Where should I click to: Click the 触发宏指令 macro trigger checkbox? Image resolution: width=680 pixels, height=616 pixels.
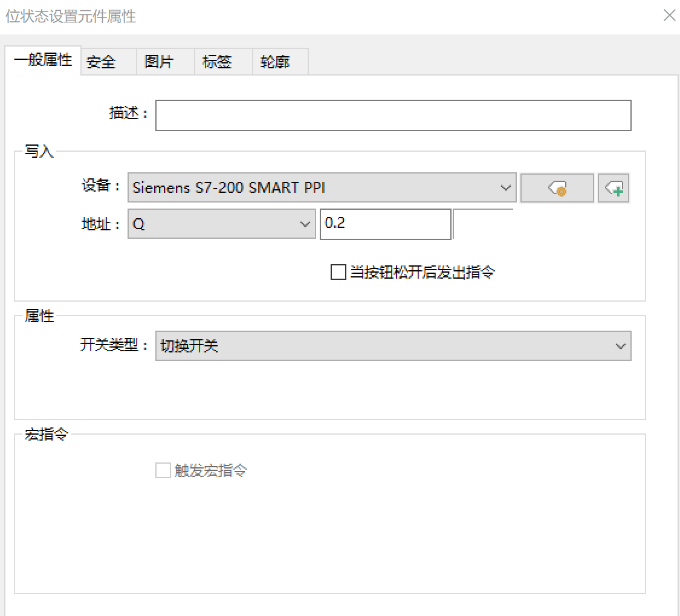point(163,470)
